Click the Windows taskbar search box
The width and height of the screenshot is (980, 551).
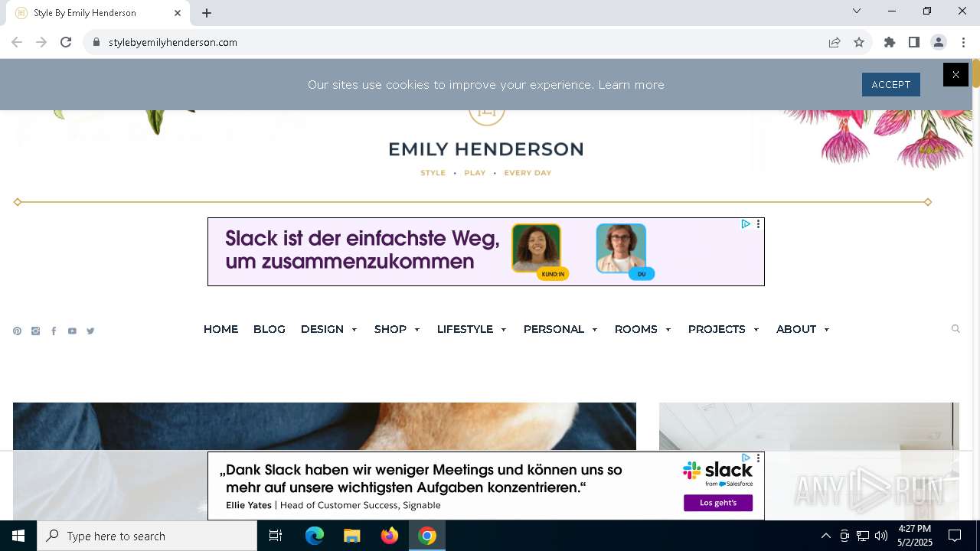(x=147, y=536)
